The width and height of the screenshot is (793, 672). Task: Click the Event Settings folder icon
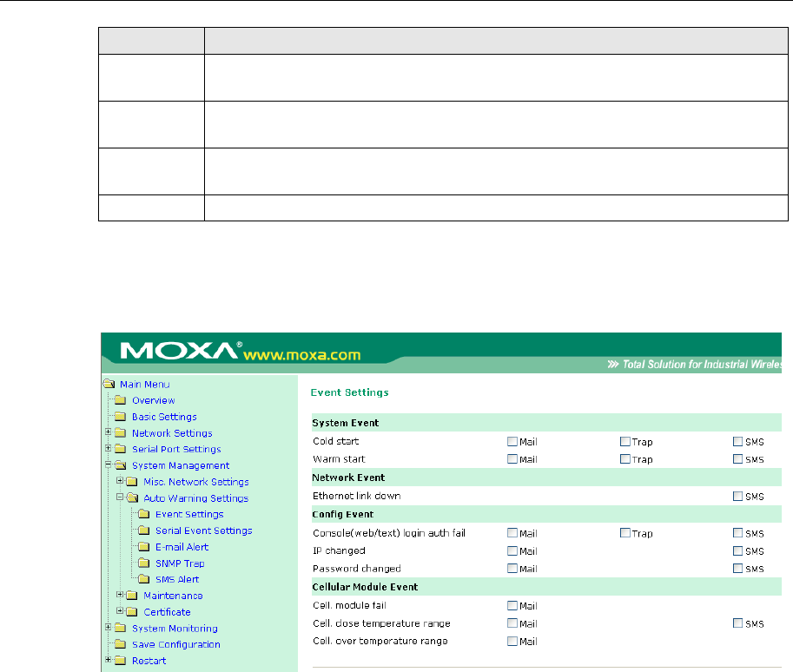[x=143, y=514]
